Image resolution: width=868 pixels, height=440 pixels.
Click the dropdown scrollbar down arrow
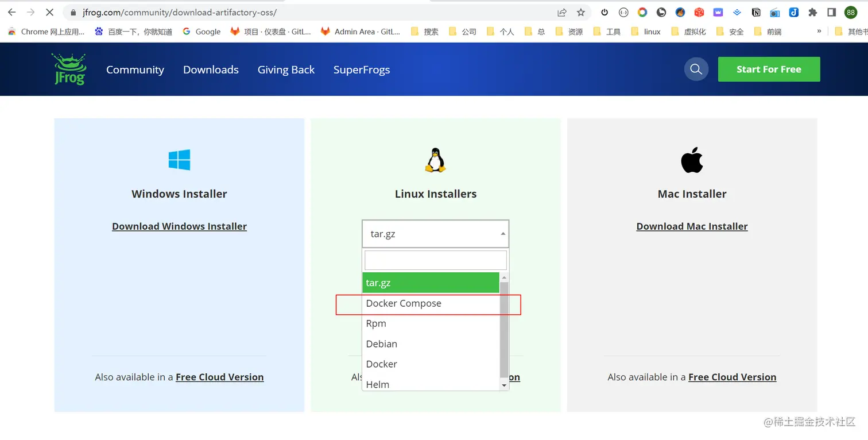[504, 385]
